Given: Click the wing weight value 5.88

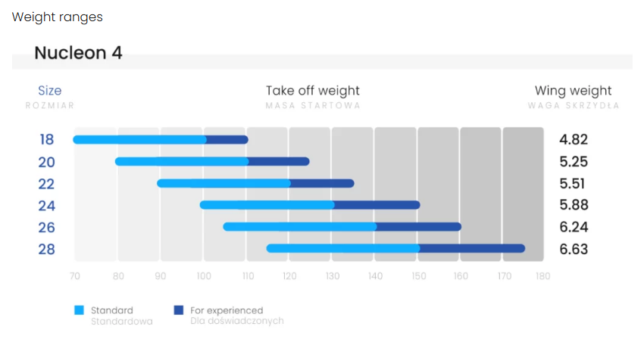Looking at the screenshot, I should (574, 206).
